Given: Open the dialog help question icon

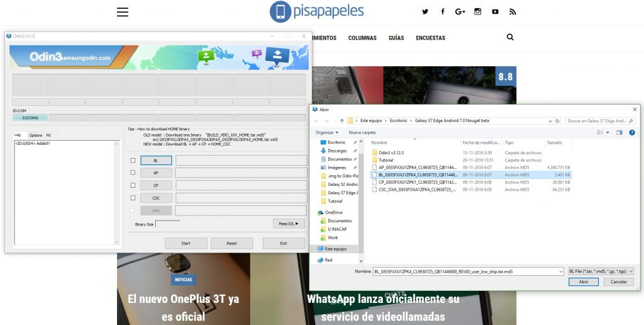Looking at the screenshot, I should (x=631, y=132).
